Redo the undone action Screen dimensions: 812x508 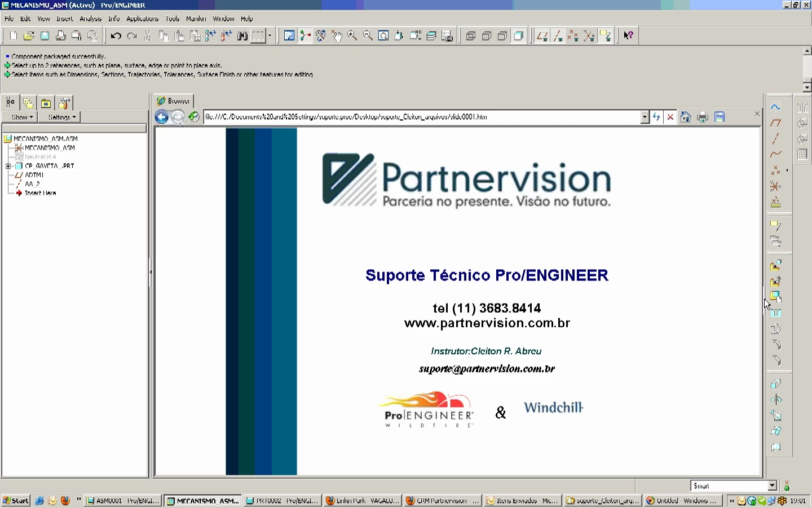click(131, 36)
